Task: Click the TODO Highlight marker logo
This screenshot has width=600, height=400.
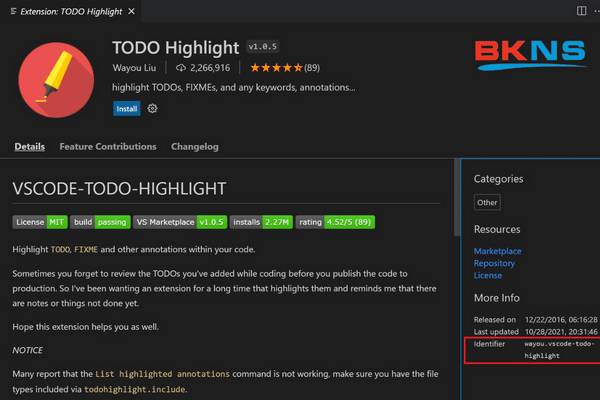Action: point(56,80)
